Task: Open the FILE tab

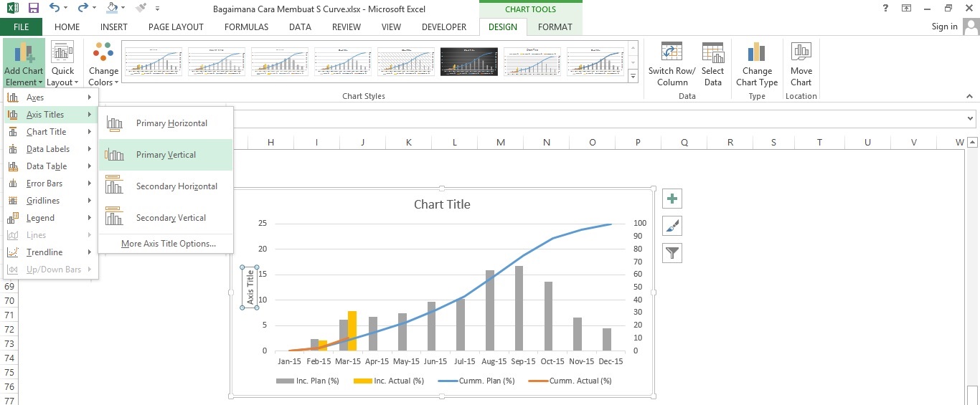Action: point(22,27)
